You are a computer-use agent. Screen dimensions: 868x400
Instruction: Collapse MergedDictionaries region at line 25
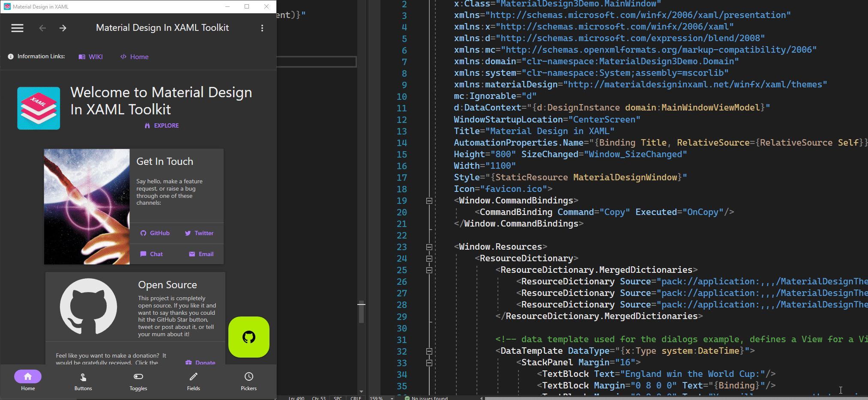[429, 270]
